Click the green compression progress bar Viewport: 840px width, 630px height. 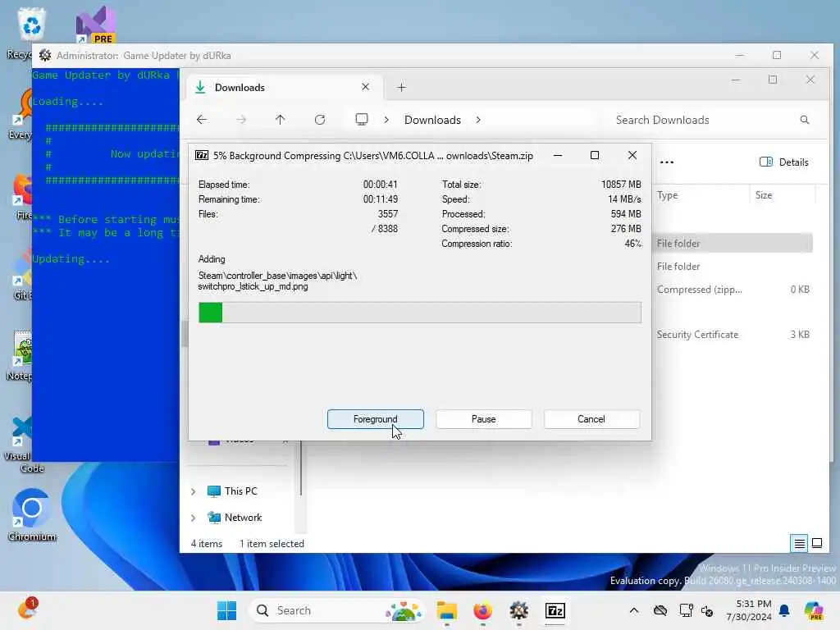419,313
